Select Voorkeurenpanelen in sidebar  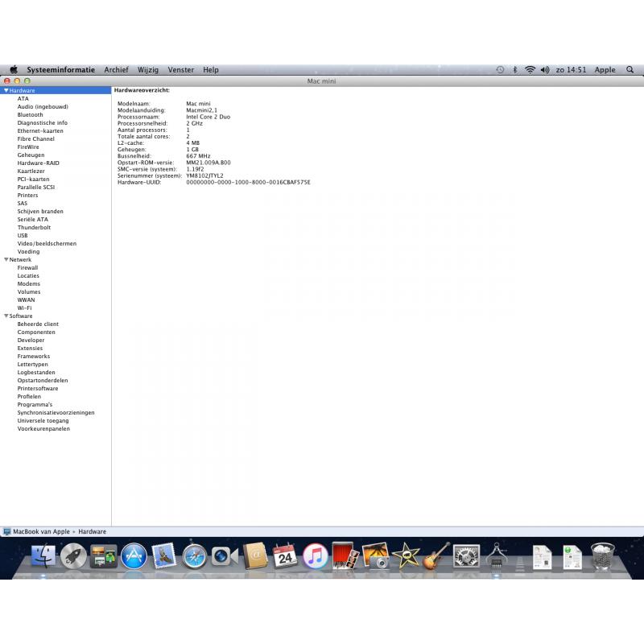(x=43, y=429)
